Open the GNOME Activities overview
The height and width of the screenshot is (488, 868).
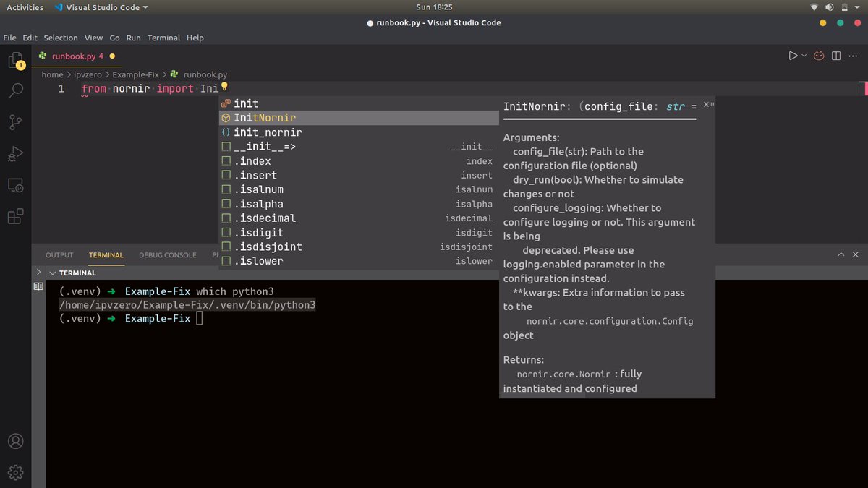coord(25,7)
